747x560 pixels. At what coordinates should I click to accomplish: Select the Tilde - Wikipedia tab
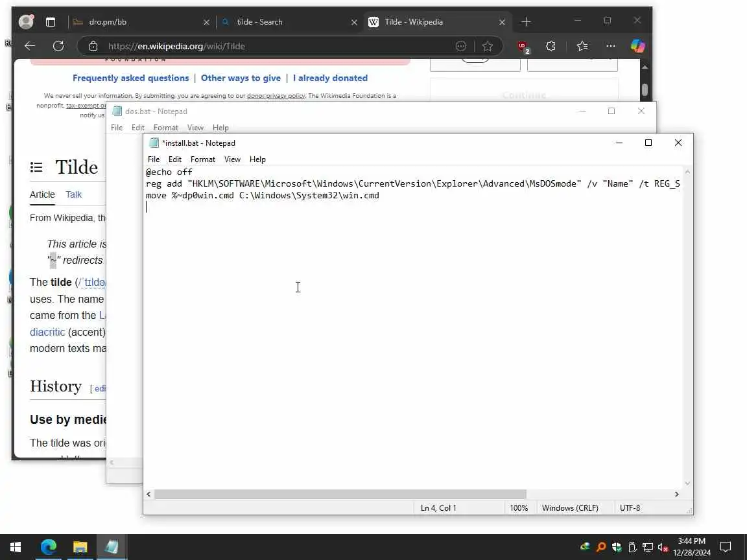click(x=437, y=22)
